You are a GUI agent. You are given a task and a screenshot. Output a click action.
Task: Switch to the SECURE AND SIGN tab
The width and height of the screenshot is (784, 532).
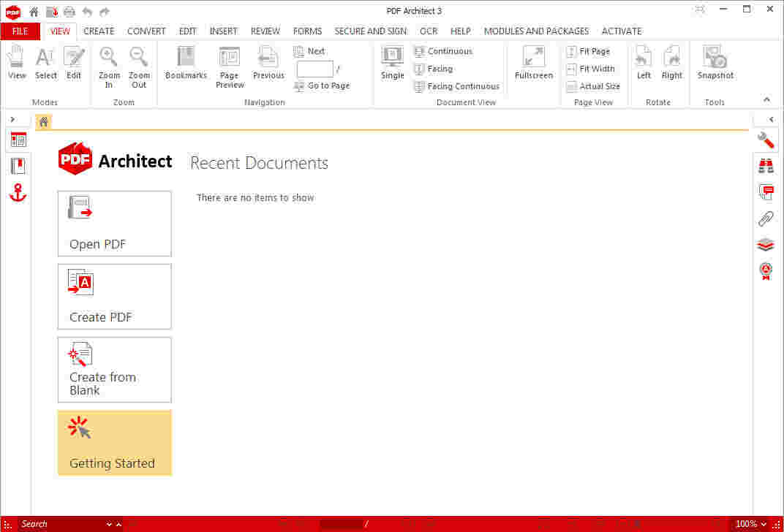tap(371, 31)
